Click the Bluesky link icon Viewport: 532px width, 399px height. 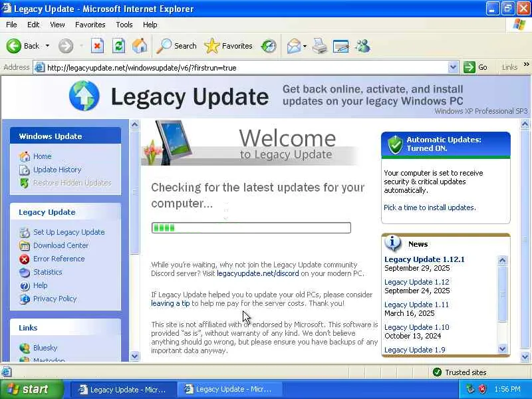click(25, 348)
